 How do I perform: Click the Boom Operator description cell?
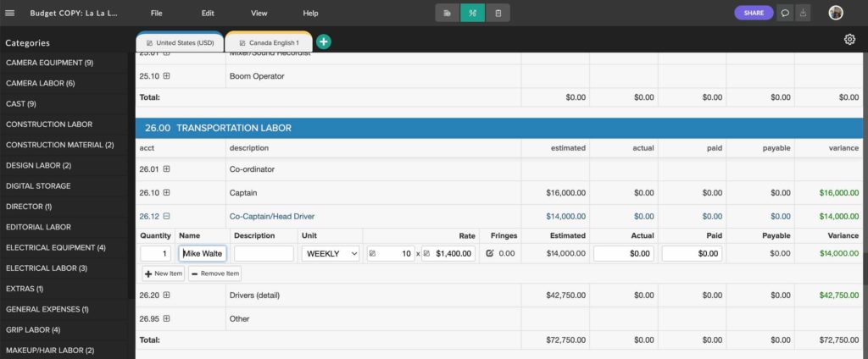click(373, 76)
